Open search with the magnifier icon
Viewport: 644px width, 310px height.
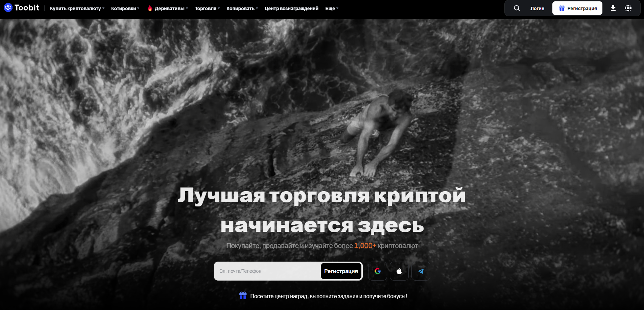coord(517,8)
